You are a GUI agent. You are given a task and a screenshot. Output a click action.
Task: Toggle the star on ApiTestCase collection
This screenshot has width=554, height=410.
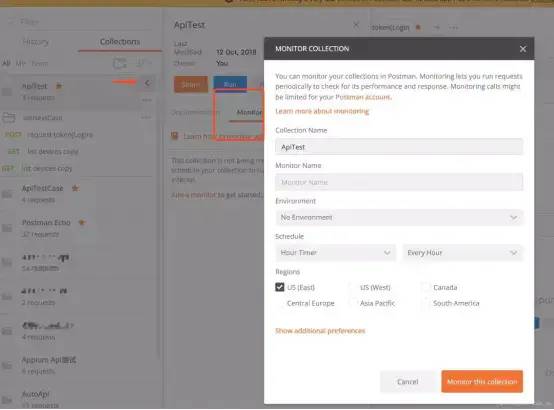point(75,188)
